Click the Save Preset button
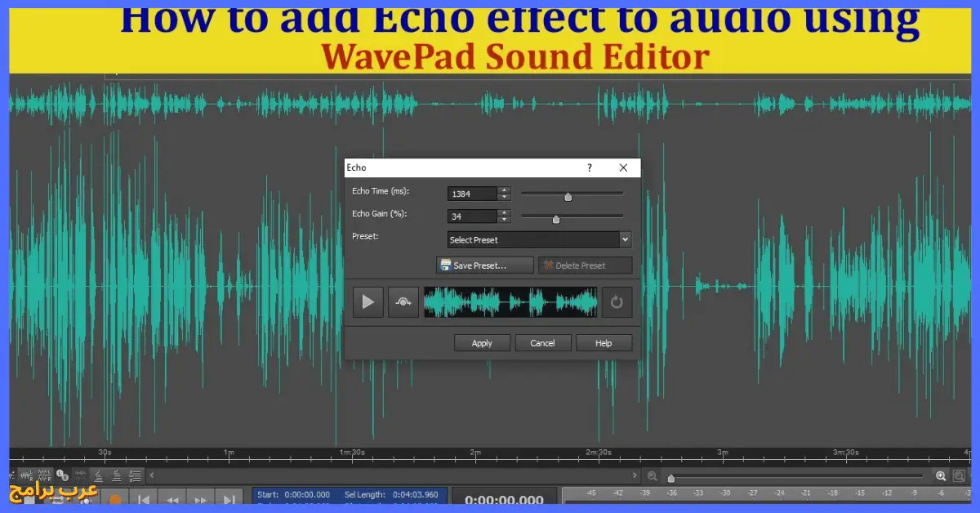This screenshot has width=980, height=513. [485, 265]
